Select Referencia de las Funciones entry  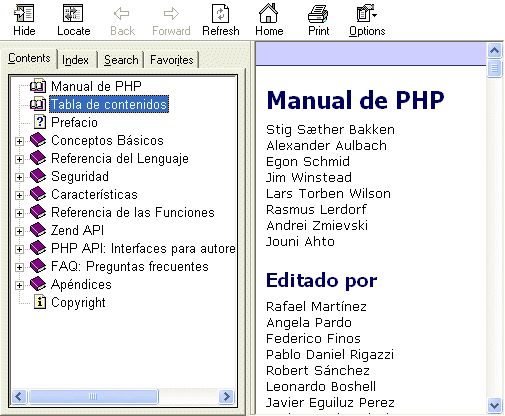click(x=132, y=212)
